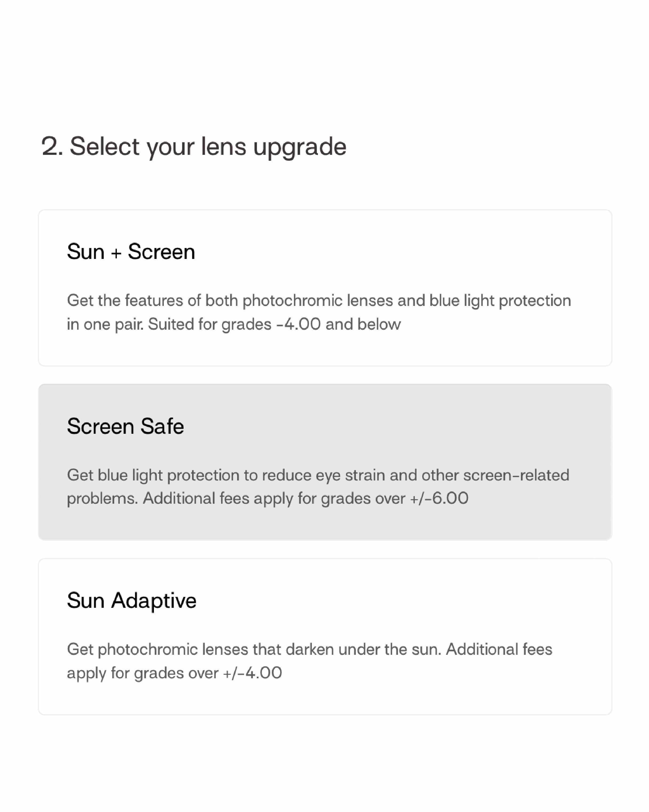Click the 'grades over +/-6.00' fee note
The width and height of the screenshot is (649, 812).
[x=394, y=498]
